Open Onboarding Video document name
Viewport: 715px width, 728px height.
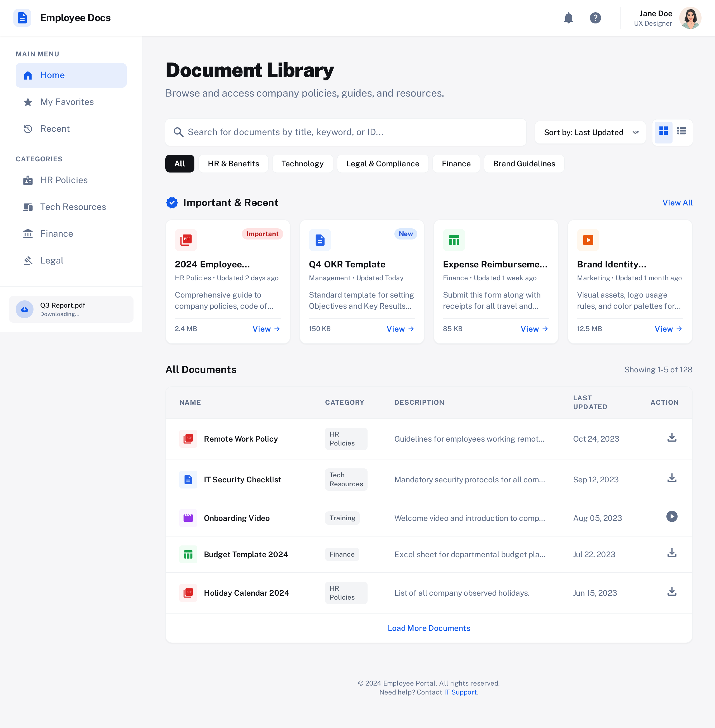237,518
